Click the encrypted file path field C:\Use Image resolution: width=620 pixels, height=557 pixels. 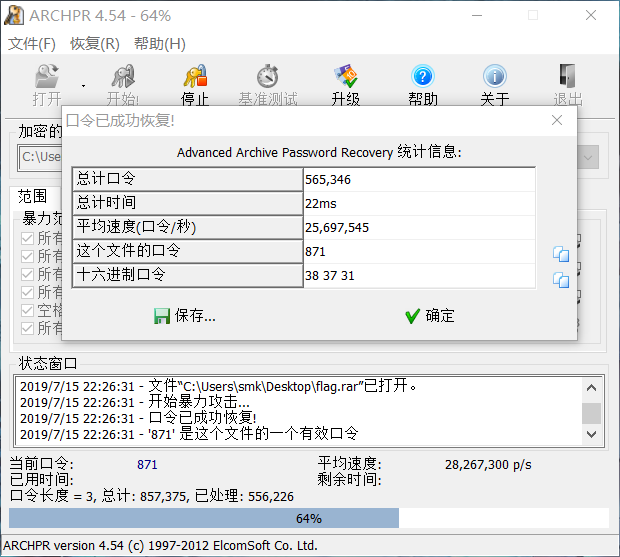[40, 157]
